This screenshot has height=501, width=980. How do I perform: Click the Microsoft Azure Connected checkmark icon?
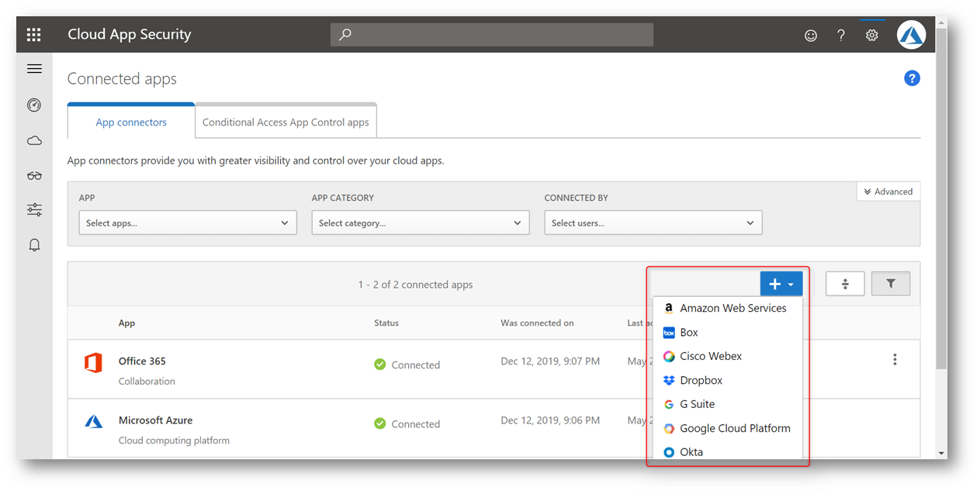(380, 423)
